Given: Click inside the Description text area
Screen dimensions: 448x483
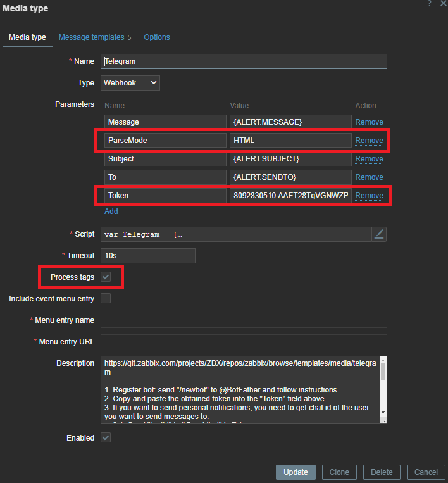Looking at the screenshot, I should 240,390.
